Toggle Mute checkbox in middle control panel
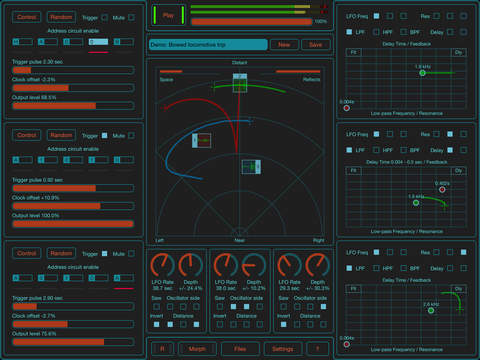This screenshot has width=480, height=360. [x=131, y=135]
